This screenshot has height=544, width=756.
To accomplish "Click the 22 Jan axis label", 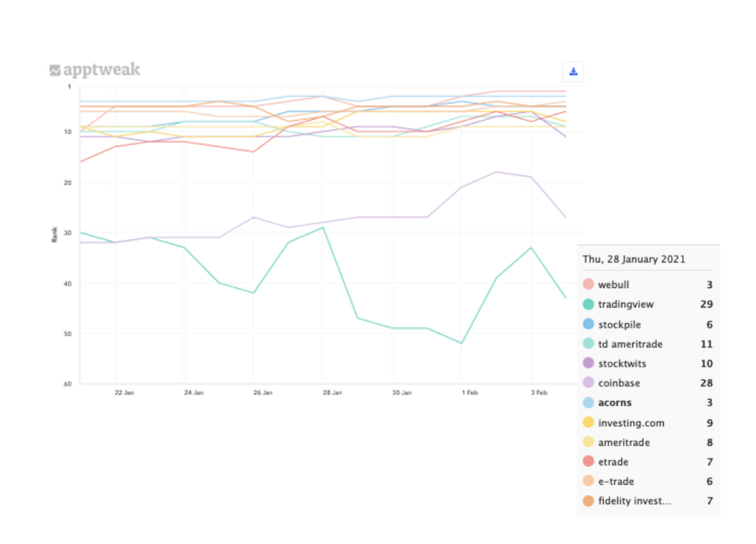I will [x=124, y=392].
